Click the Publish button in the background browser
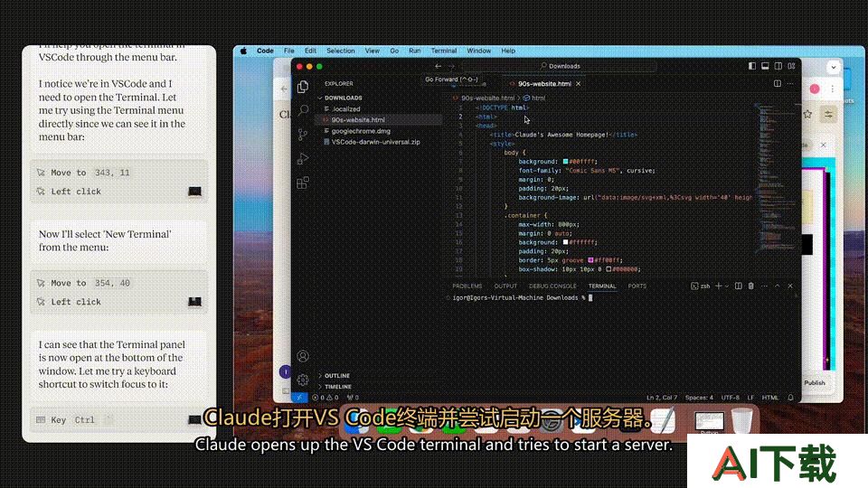This screenshot has height=488, width=868. (x=815, y=383)
